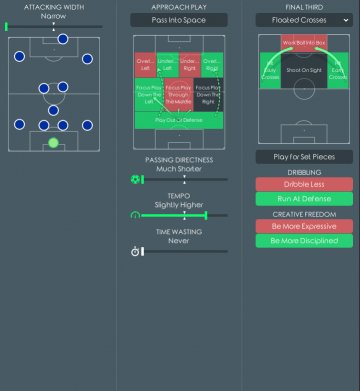Click the football icon beside Passing Directness slider
360x391 pixels.
coord(135,180)
